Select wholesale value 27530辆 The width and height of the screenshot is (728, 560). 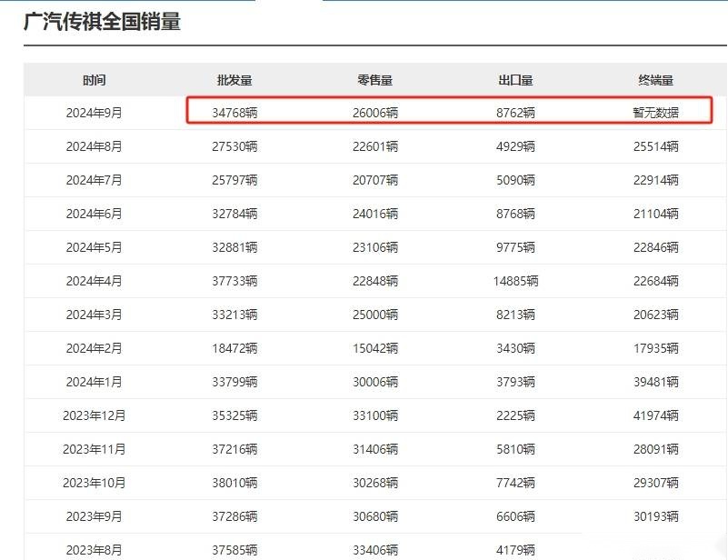tap(234, 146)
